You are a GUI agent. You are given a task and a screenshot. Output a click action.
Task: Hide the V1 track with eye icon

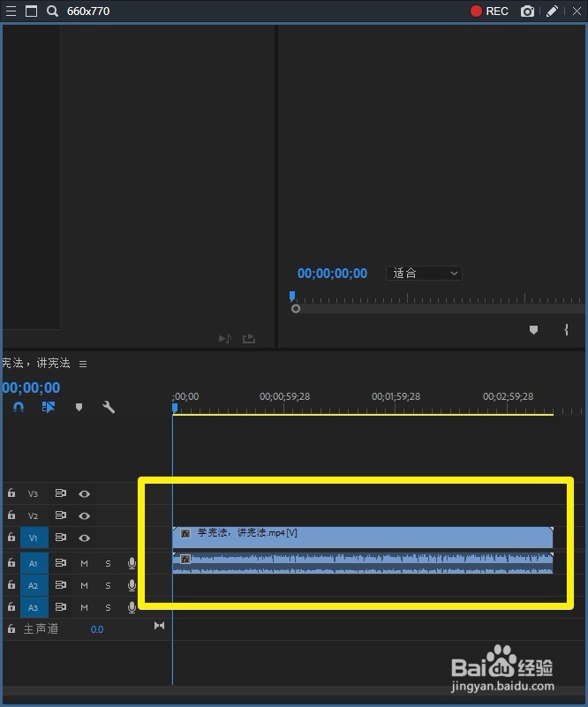[x=85, y=538]
